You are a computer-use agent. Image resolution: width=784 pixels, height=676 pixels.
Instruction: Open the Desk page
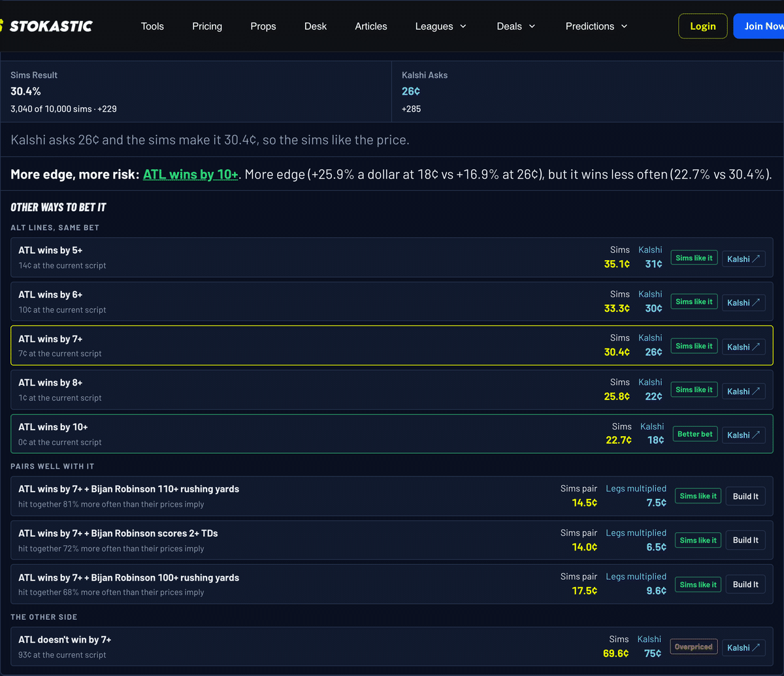(x=316, y=26)
